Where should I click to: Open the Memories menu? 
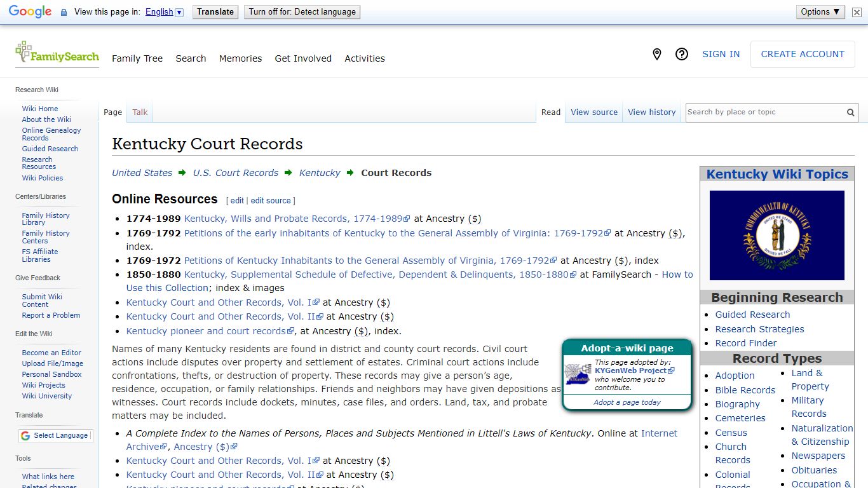[240, 58]
